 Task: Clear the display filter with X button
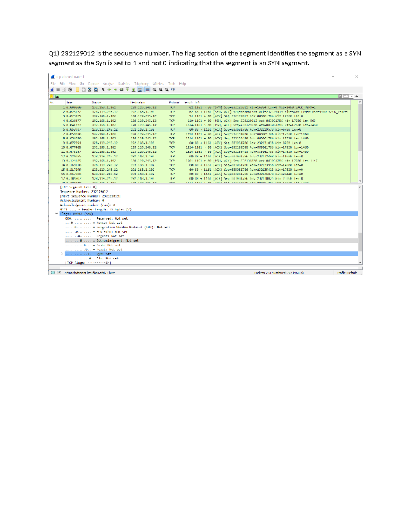(340, 97)
